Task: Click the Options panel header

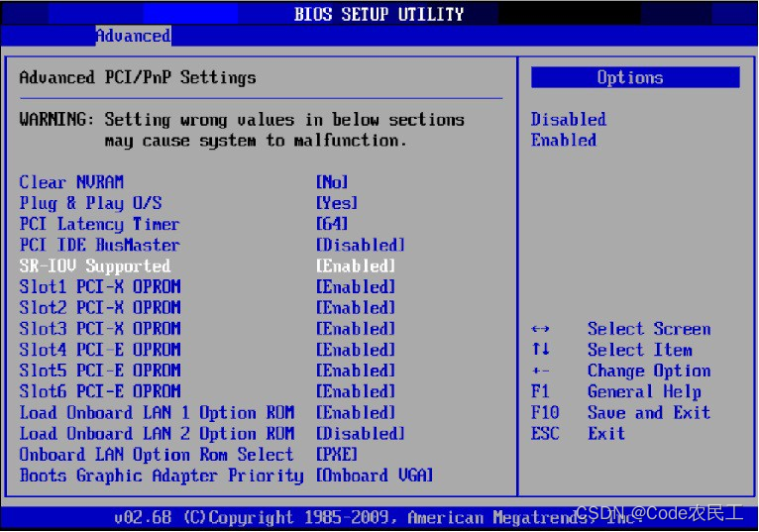Action: tap(635, 77)
